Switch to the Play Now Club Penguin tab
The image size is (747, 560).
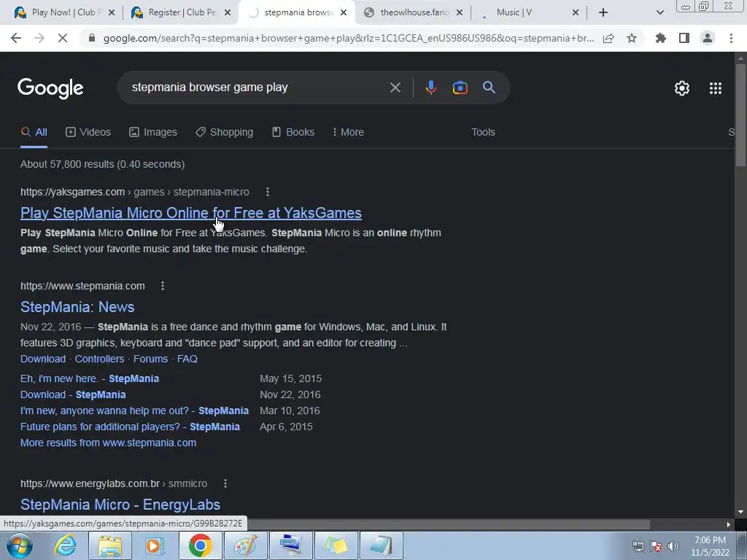[x=64, y=12]
